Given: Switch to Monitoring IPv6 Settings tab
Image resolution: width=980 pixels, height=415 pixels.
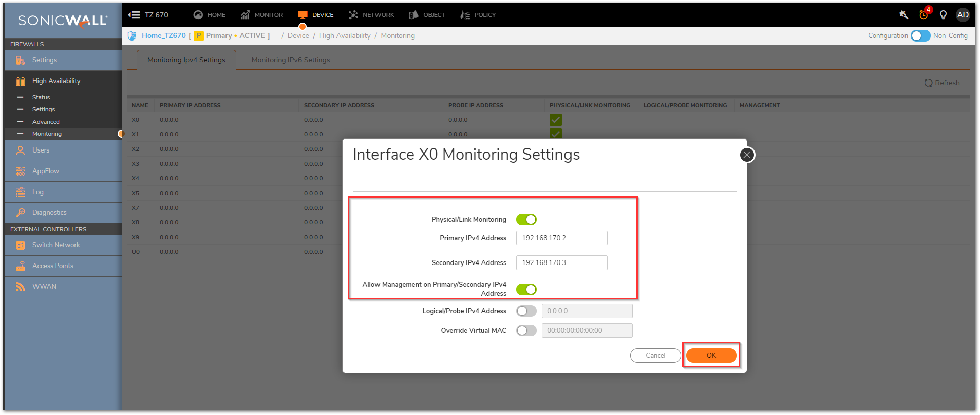Looking at the screenshot, I should 290,60.
